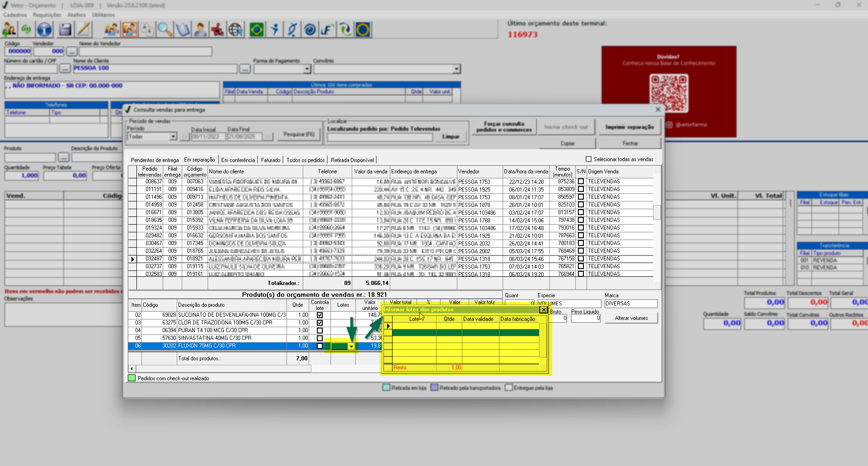Enable 'Selecionar todas as vendas' checkbox

[588, 159]
